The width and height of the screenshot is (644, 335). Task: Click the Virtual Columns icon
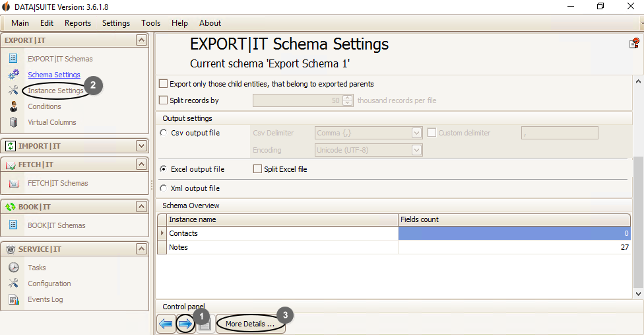pyautogui.click(x=14, y=122)
